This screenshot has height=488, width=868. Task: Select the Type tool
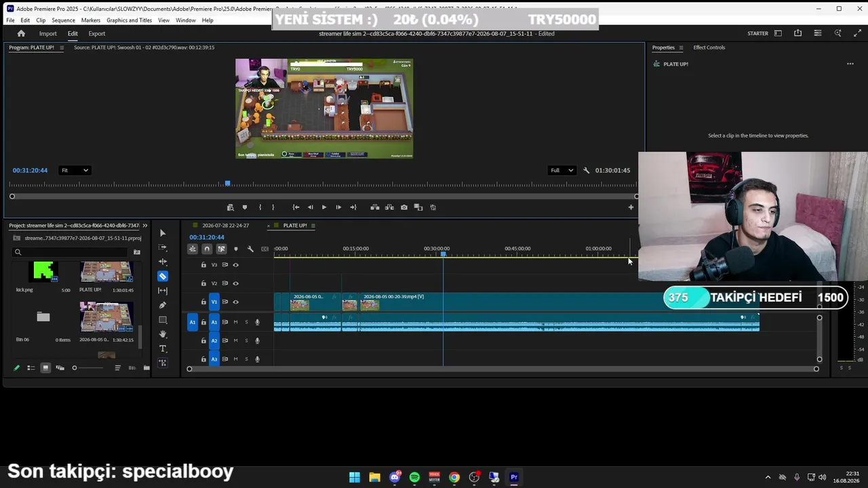point(163,348)
